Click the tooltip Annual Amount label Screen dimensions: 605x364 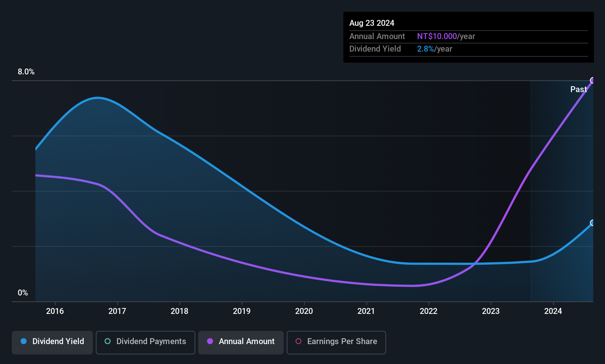point(377,36)
